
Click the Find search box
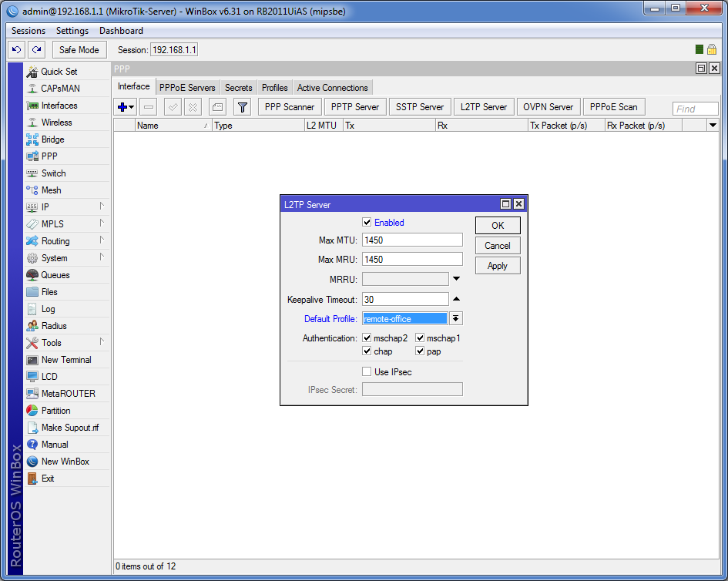pos(695,109)
